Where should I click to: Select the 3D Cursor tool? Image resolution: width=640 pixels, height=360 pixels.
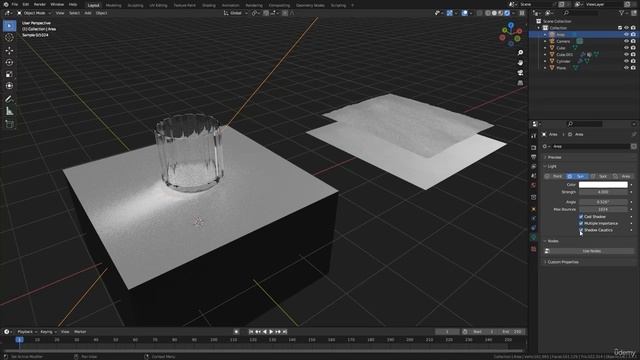click(x=9, y=38)
